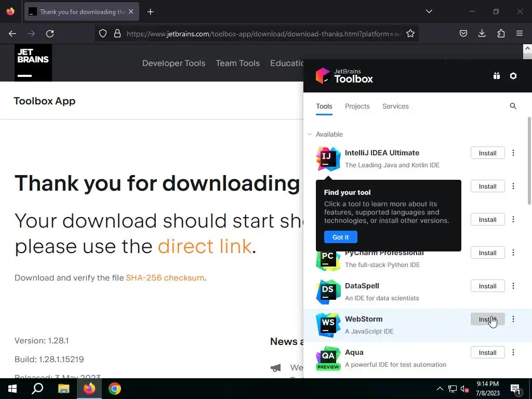Viewport: 532px width, 399px height.
Task: Click the muted volume tray icon
Action: coord(464,389)
